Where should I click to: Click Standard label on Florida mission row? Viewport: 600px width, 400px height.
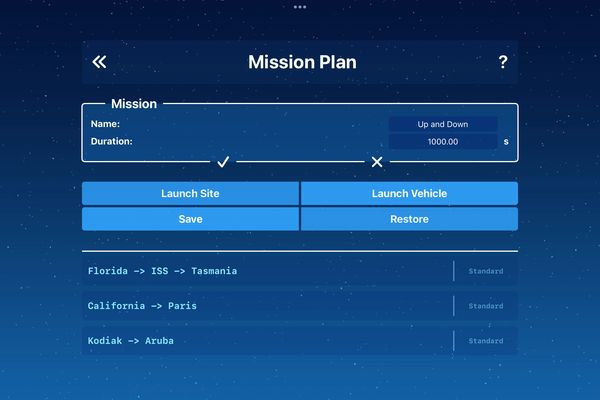486,271
